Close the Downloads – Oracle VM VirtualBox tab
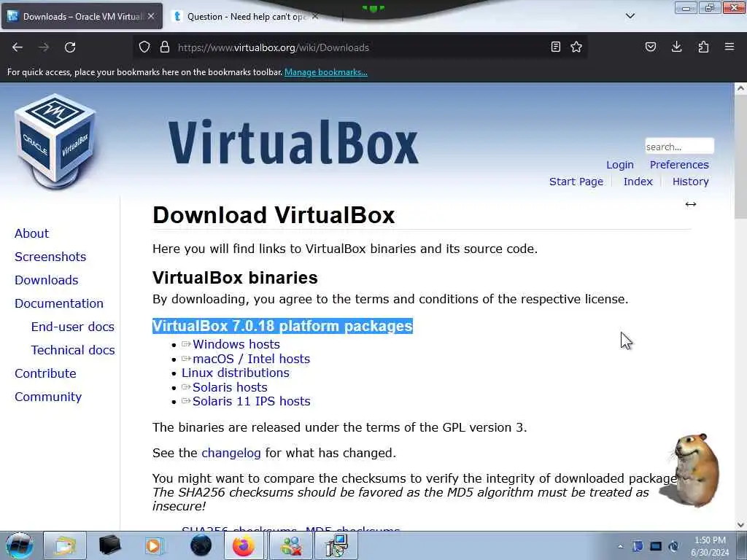 click(151, 16)
